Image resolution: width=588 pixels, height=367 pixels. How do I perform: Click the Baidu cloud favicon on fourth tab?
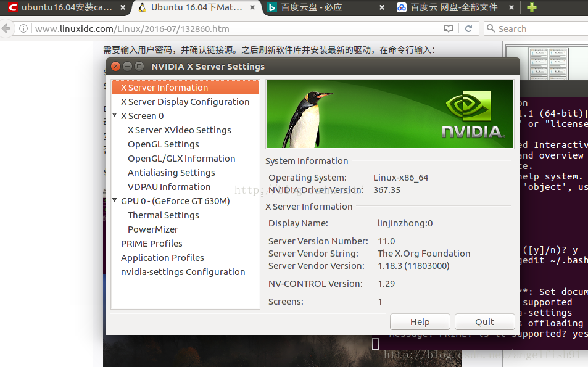pyautogui.click(x=401, y=7)
